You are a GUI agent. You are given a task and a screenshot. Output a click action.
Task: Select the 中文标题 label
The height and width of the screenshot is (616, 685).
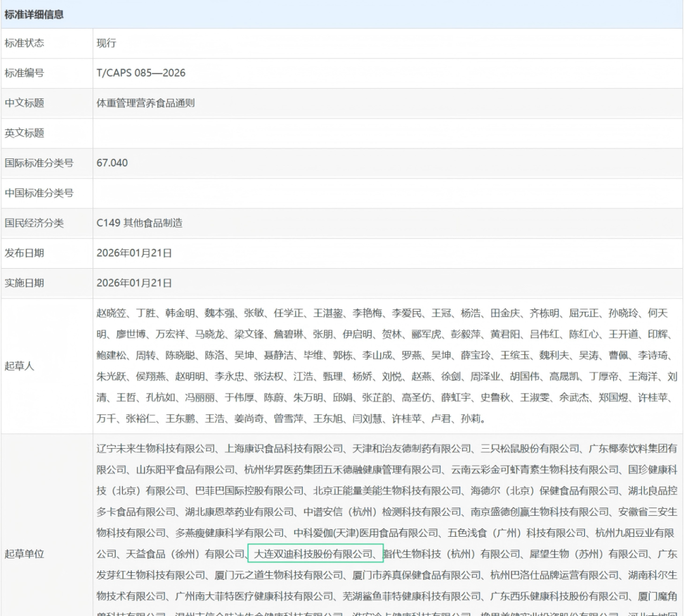click(24, 103)
